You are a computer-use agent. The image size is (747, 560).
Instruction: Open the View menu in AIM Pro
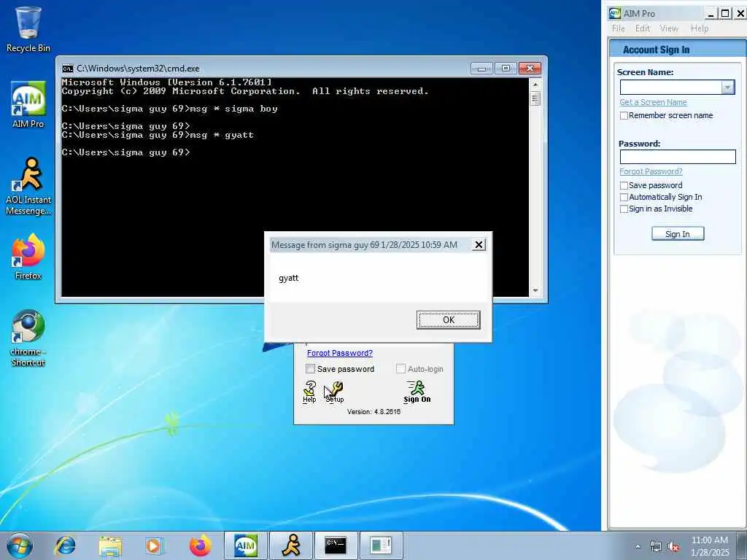(669, 28)
